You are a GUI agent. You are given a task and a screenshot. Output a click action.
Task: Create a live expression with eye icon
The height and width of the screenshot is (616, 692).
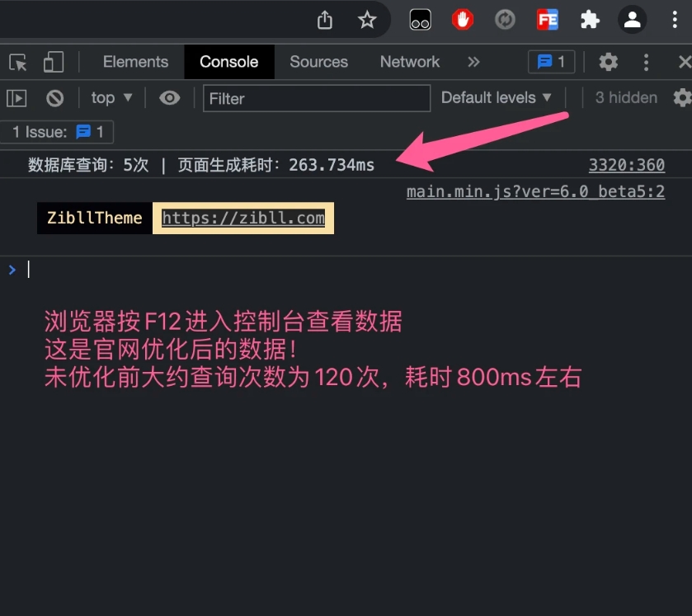tap(169, 98)
